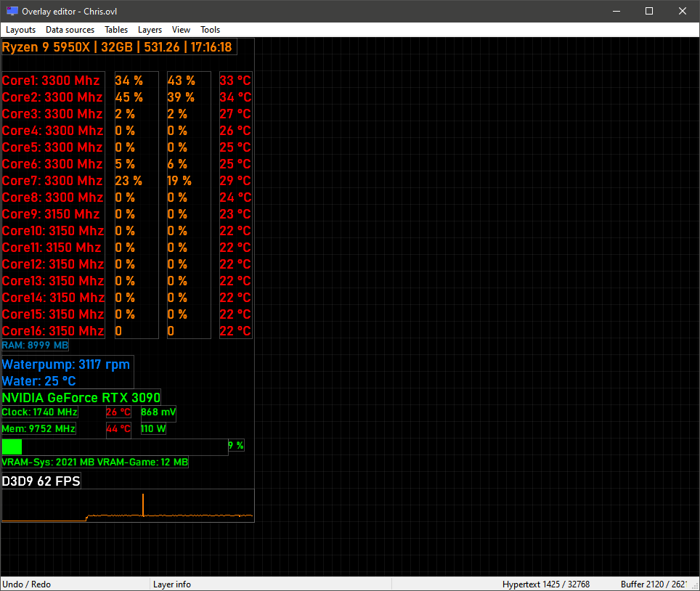Image resolution: width=700 pixels, height=591 pixels.
Task: Select the Ryzen 9 5950X header layer
Action: click(119, 47)
